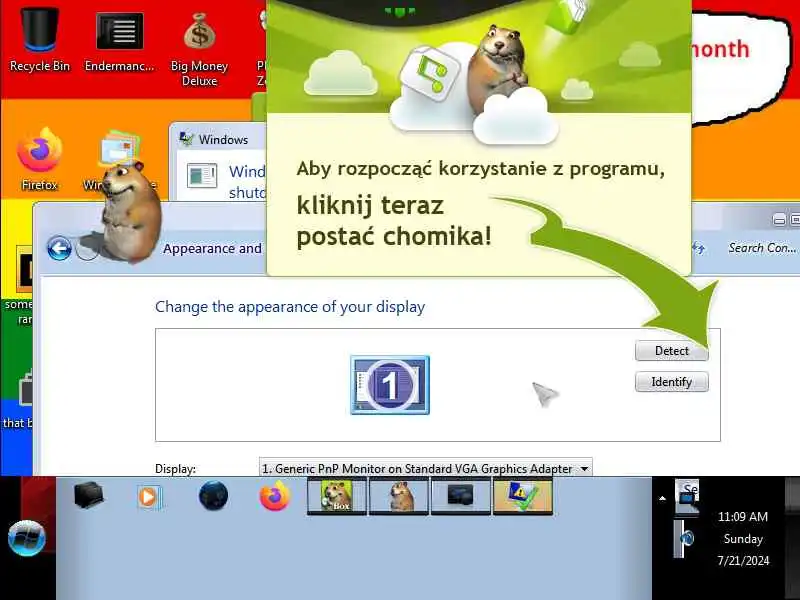Switch to the display settings taskbar button
The image size is (800, 600).
(461, 496)
